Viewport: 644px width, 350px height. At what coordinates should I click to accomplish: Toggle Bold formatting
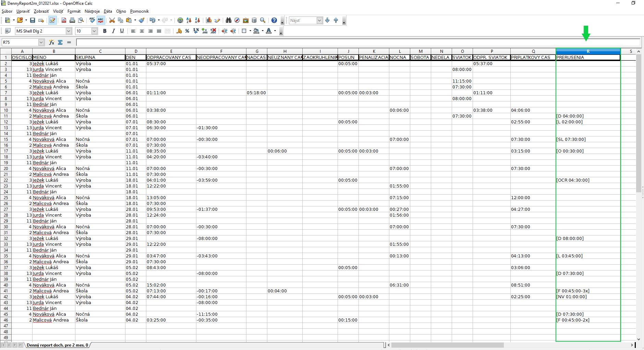point(105,31)
